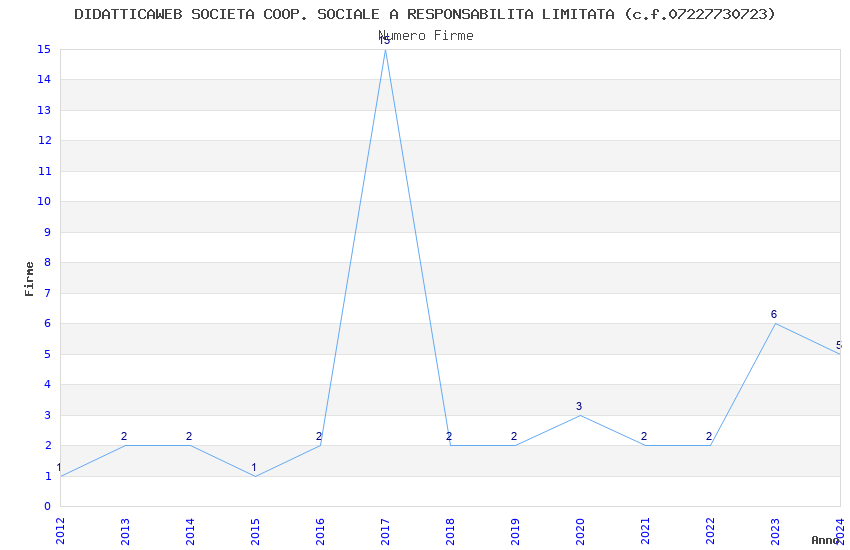Viewport: 850px width, 550px height.
Task: Click data value label 2 for 2014
Action: (x=189, y=436)
